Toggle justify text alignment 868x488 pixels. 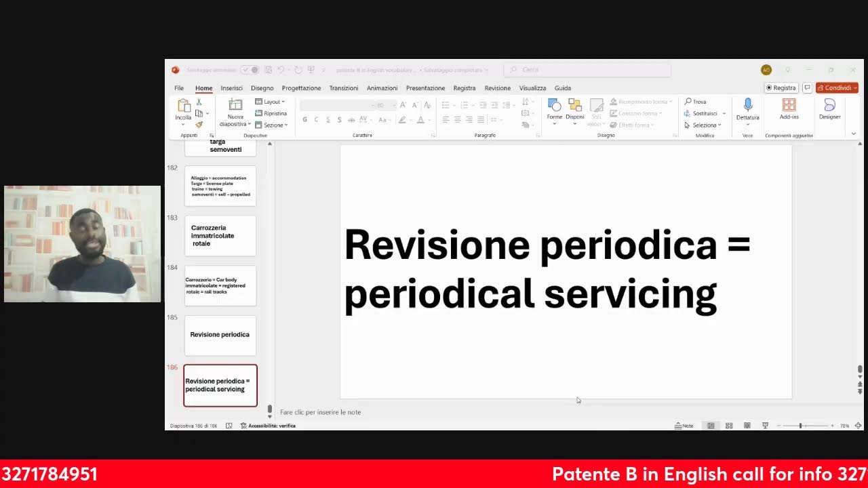tap(481, 119)
